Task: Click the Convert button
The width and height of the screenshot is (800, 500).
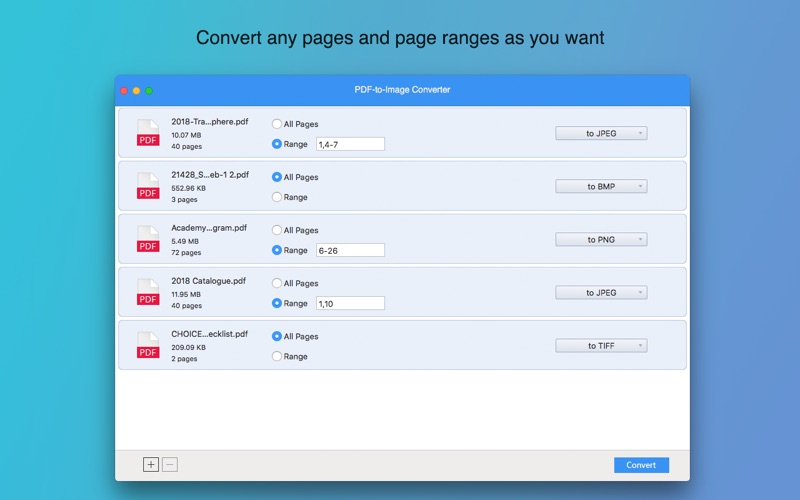Action: coord(641,465)
